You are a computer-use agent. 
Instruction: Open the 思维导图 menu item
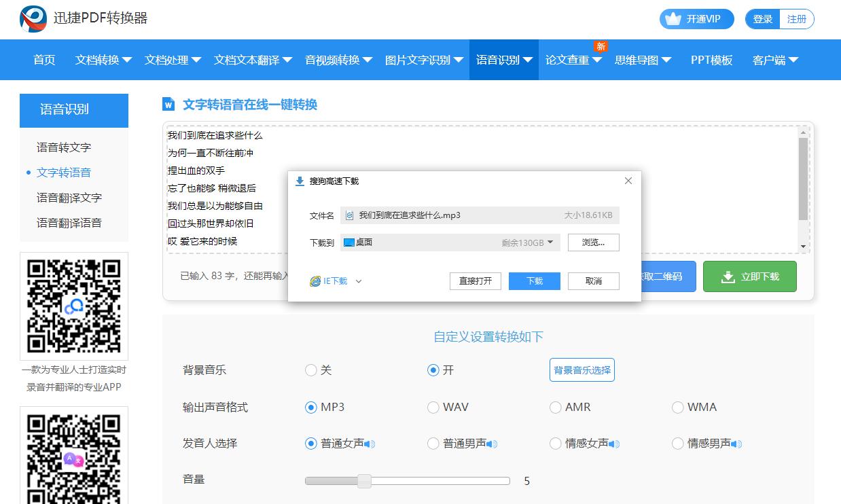(x=637, y=60)
